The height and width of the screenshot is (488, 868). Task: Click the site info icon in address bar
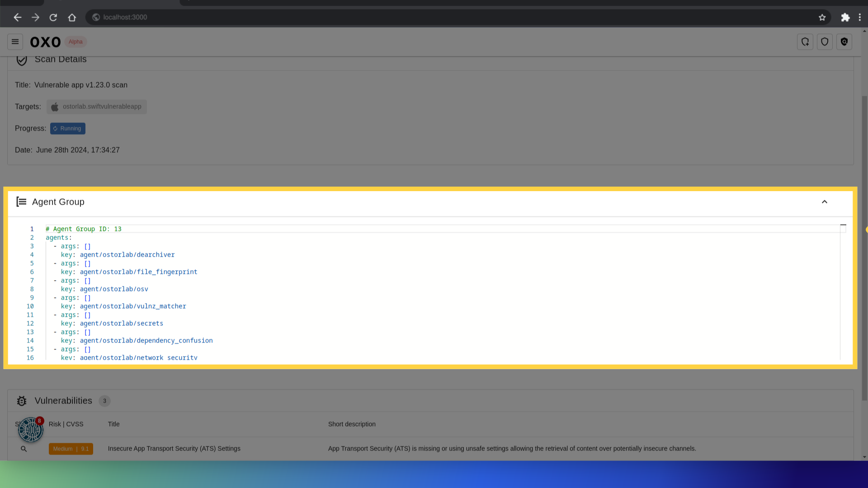point(96,17)
